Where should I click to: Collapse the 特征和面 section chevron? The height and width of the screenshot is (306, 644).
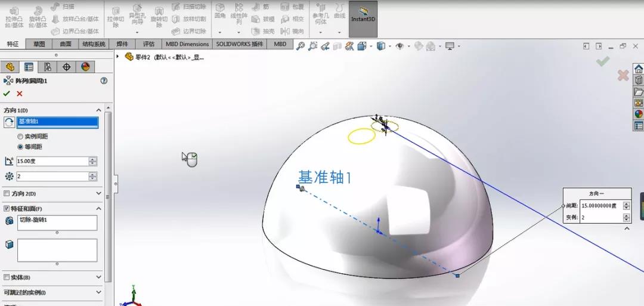click(x=98, y=209)
